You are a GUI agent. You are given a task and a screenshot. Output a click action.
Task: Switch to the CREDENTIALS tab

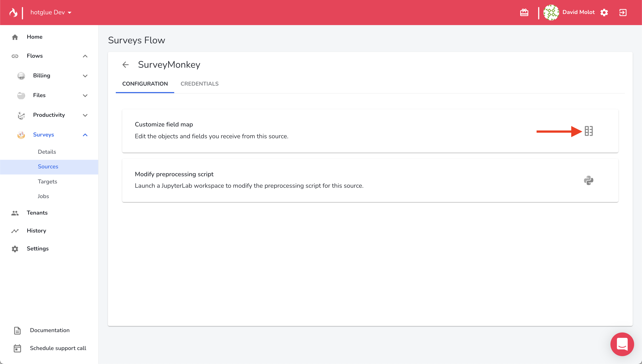pos(199,84)
